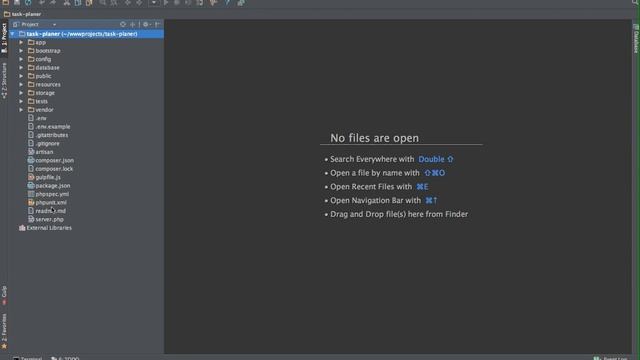This screenshot has height=360, width=640.
Task: Select server.php in the project tree
Action: [x=46, y=220]
